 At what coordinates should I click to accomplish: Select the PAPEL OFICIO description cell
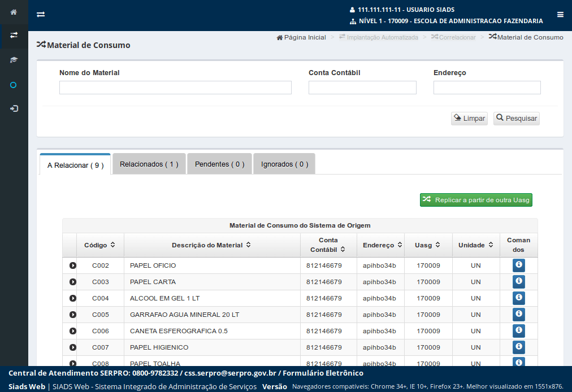click(x=213, y=265)
